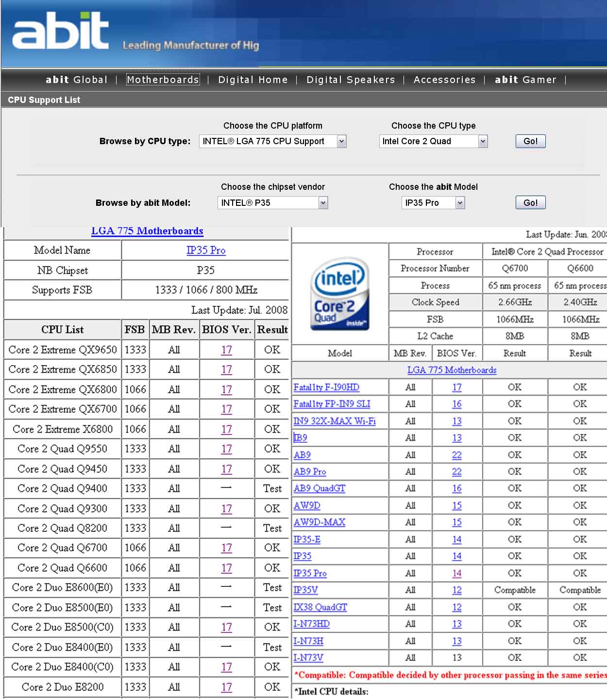Open Motherboards menu

click(x=163, y=80)
